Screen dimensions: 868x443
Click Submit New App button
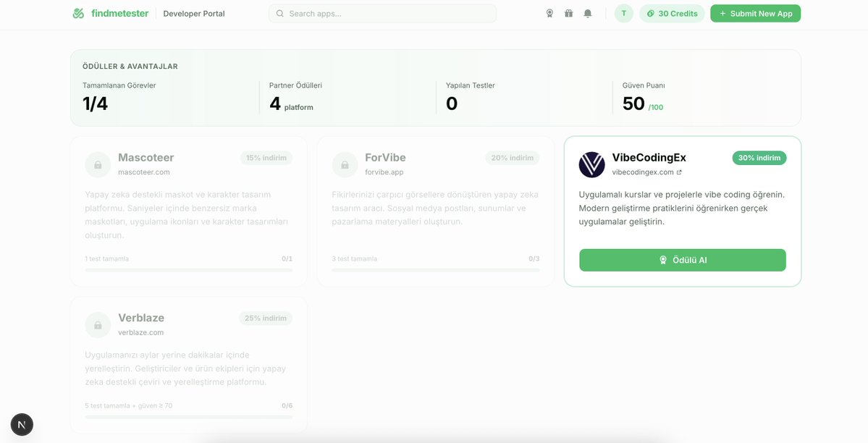(756, 13)
